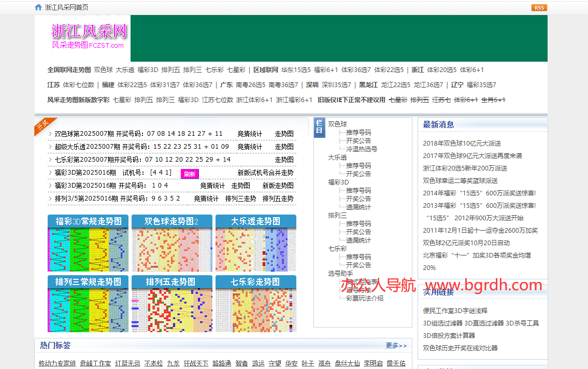Screen dimensions: 588x369
Task: Open the 福彩3D常规走势图 chart thumbnail
Action: point(88,244)
